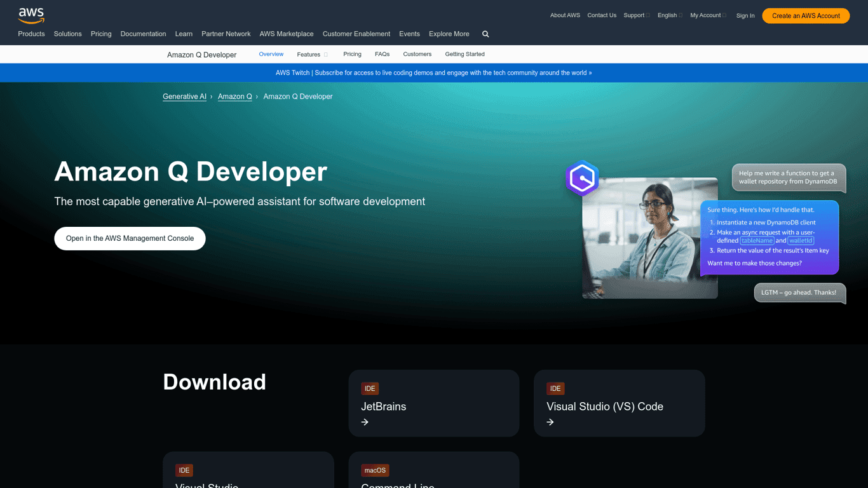
Task: Click the IDE badge on JetBrains card
Action: tap(370, 388)
